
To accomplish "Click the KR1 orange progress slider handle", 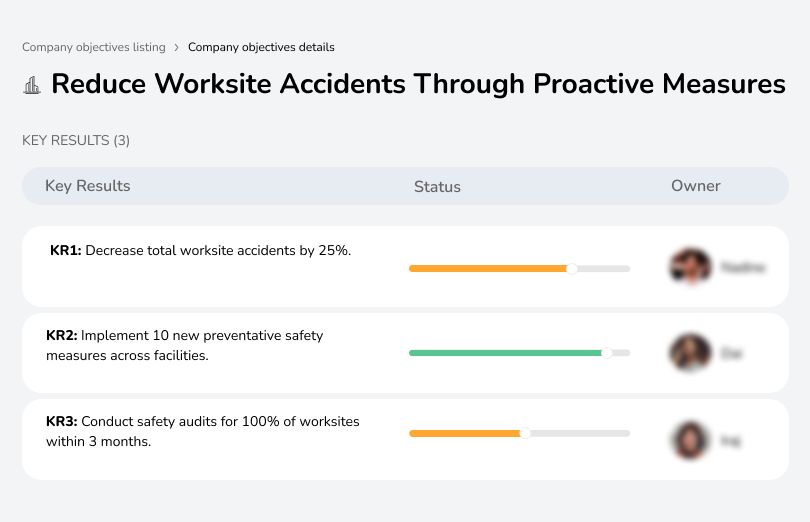I will click(x=571, y=269).
